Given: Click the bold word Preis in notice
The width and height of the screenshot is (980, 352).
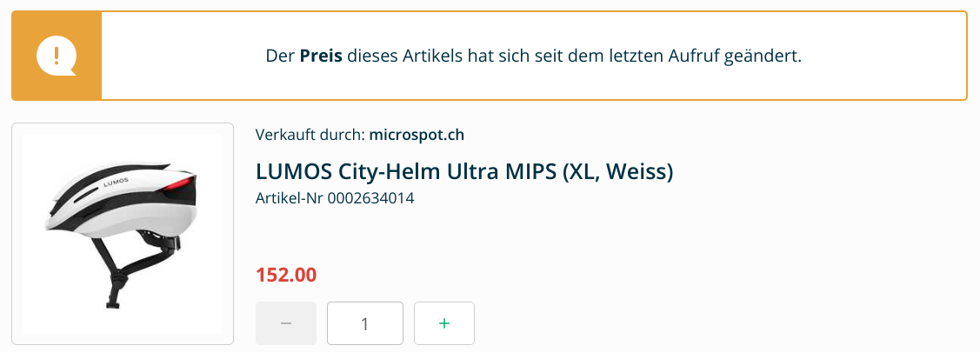Looking at the screenshot, I should [321, 56].
